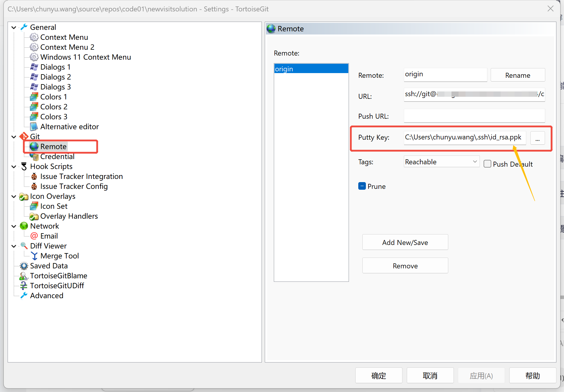This screenshot has height=392, width=564.
Task: Click the TortoiseGitUDiff icon
Action: [24, 286]
